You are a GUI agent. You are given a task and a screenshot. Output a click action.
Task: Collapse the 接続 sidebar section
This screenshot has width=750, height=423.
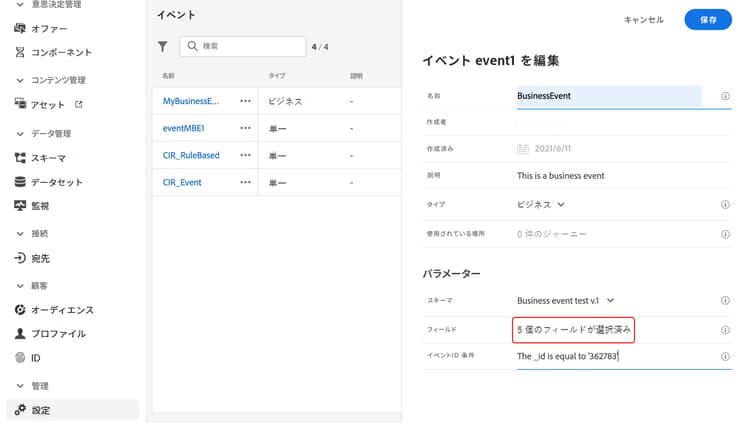pos(20,234)
